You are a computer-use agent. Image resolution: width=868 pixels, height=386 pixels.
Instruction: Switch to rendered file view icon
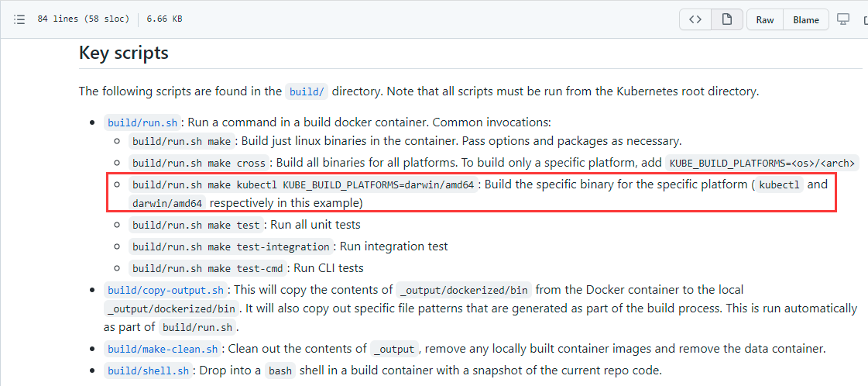(x=727, y=19)
